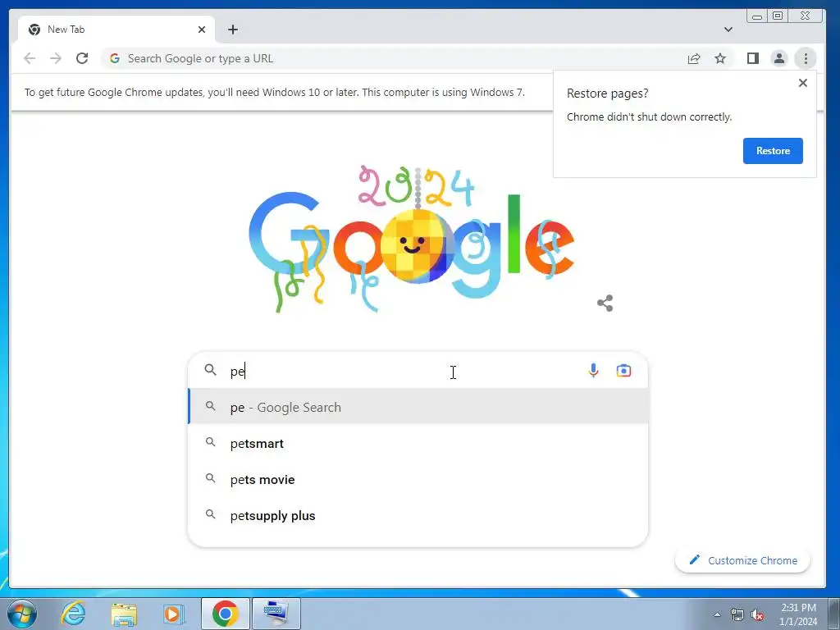Viewport: 840px width, 630px height.
Task: Bookmark this tab with star icon
Action: point(720,58)
